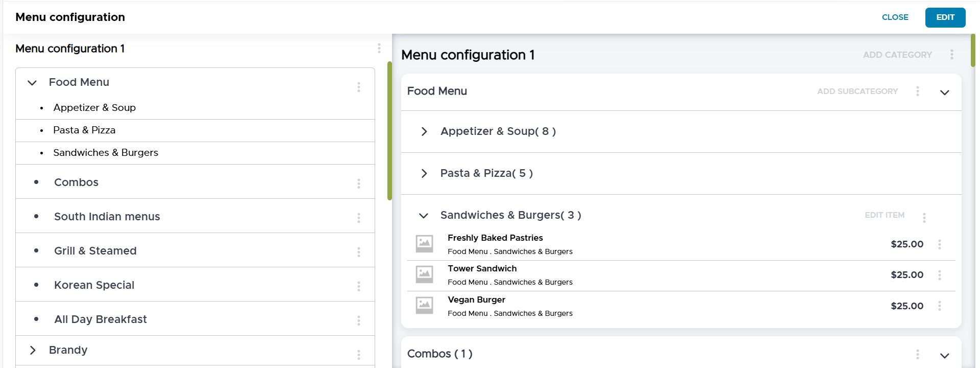
Task: Expand Pasta & Pizza subcategory
Action: [424, 173]
